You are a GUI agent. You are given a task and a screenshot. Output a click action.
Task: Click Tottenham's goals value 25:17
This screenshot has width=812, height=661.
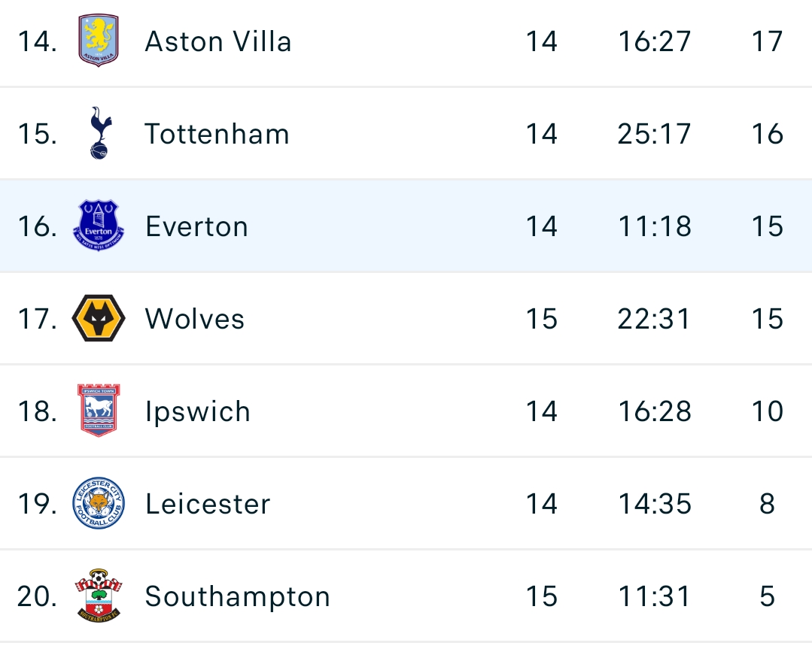654,134
